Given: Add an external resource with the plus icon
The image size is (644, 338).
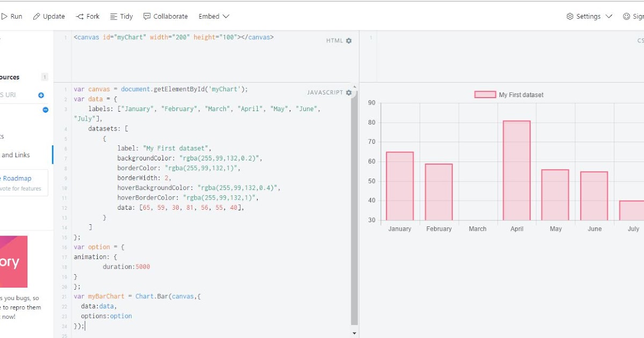Looking at the screenshot, I should point(41,95).
